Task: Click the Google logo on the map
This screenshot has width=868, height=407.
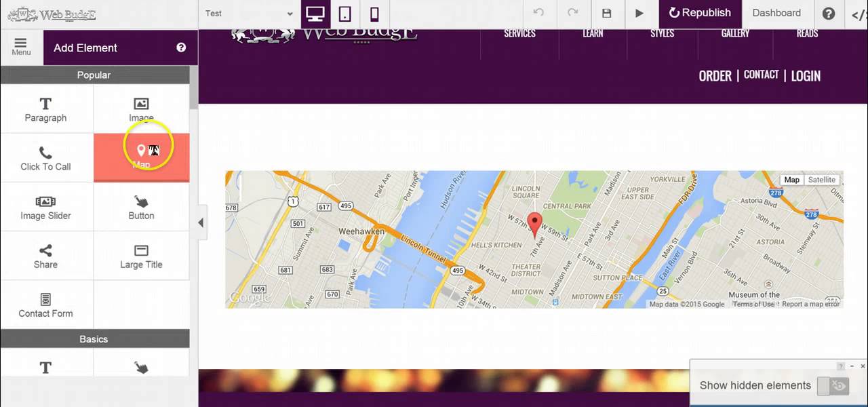Action: (249, 298)
